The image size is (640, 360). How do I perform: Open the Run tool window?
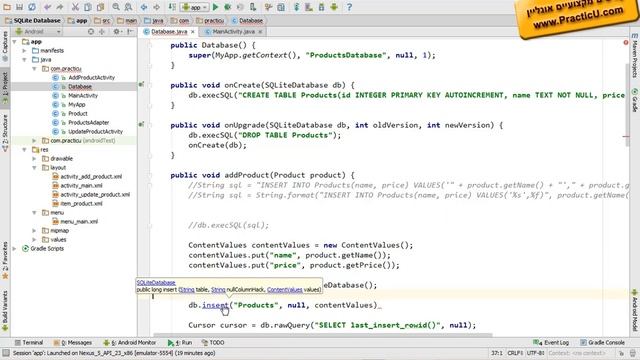pyautogui.click(x=180, y=342)
